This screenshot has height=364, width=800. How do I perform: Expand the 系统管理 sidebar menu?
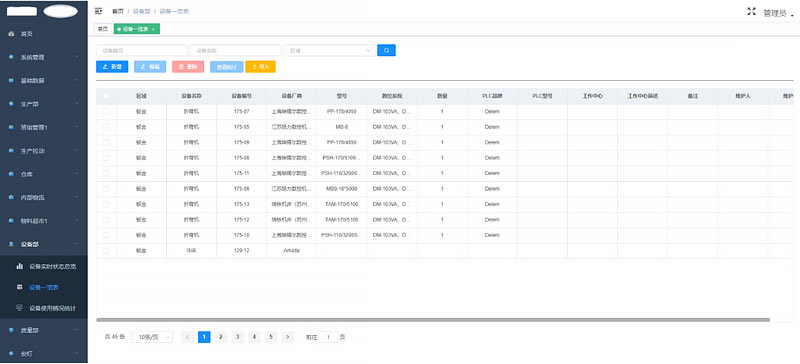click(44, 57)
